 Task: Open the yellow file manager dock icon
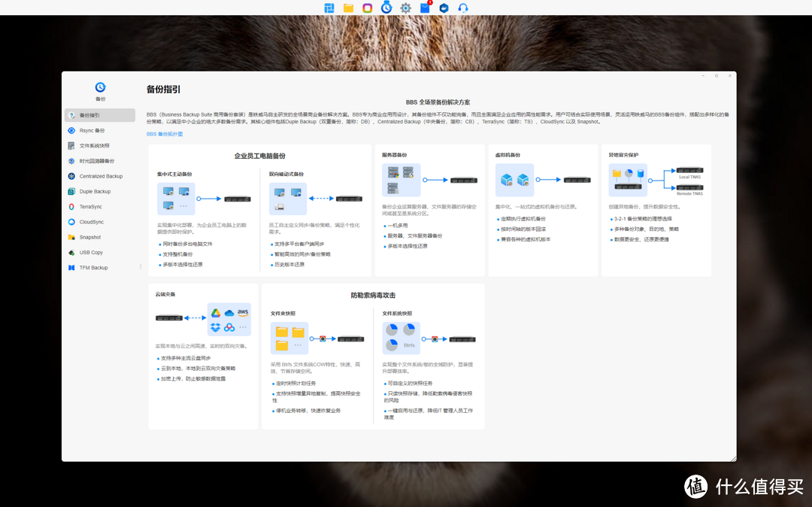tap(348, 8)
